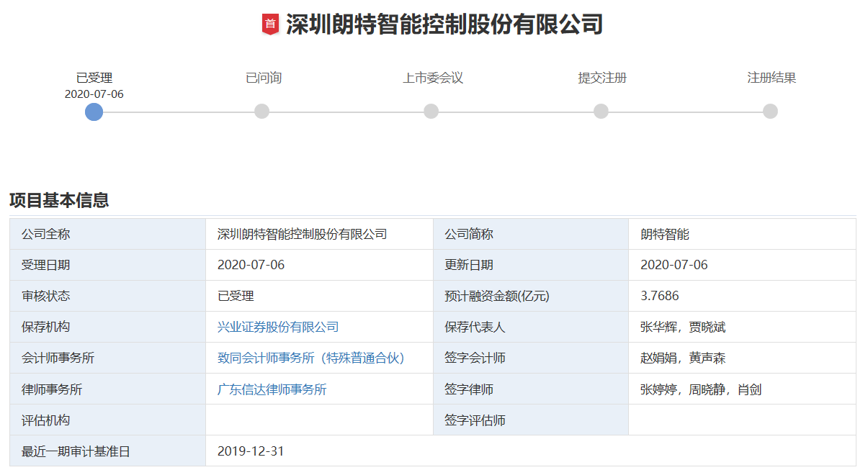Click the 受理日期 label cell
This screenshot has width=868, height=470.
[107, 265]
